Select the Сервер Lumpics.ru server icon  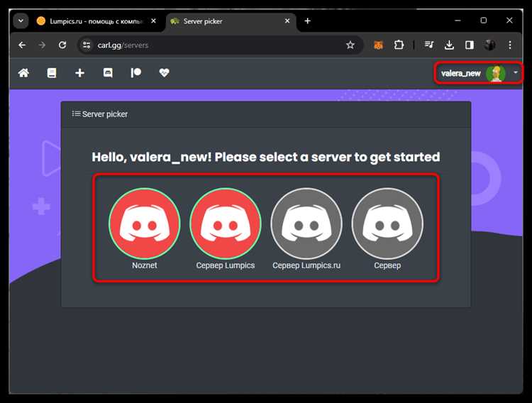tap(306, 223)
